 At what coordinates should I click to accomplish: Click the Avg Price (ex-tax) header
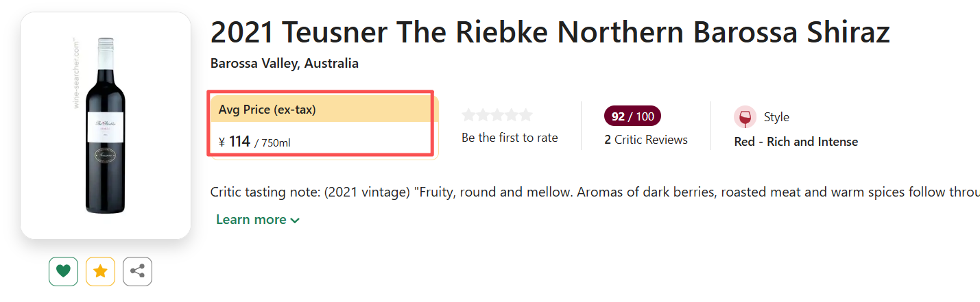coord(267,110)
